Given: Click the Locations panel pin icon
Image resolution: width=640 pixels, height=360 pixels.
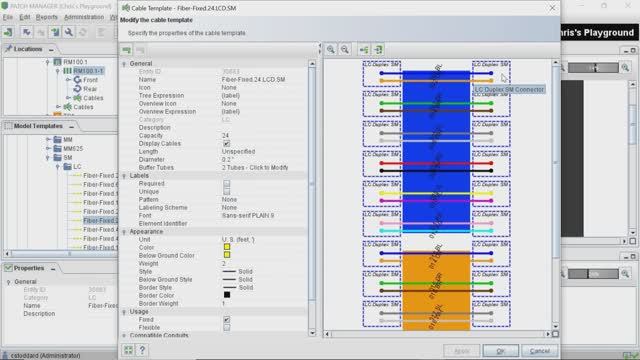Looking at the screenshot, I should 8,49.
